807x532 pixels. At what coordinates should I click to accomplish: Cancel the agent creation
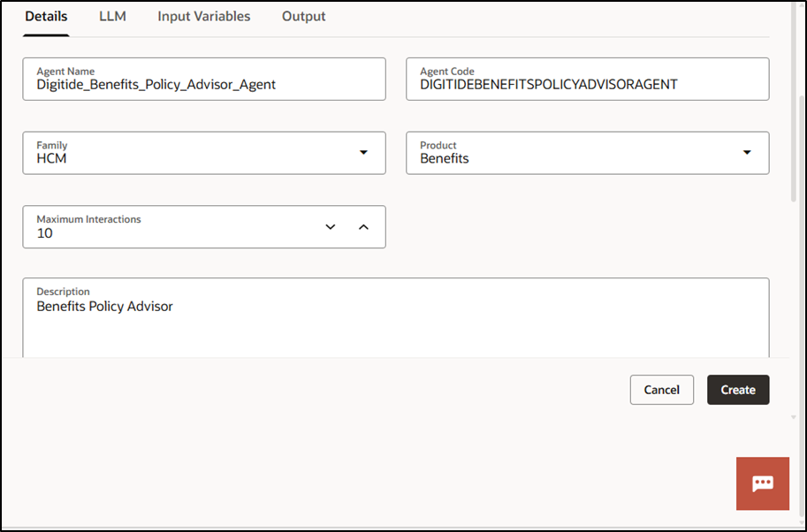coord(661,390)
